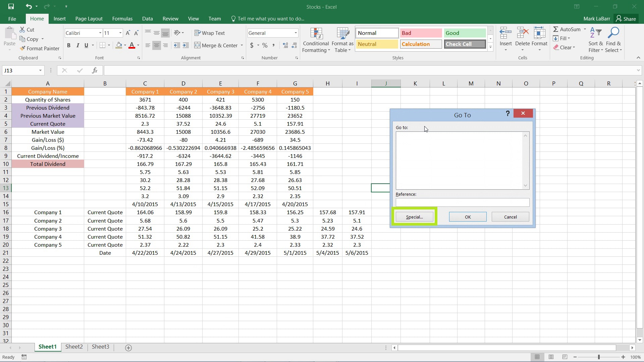Enable Bold formatting on selected cell
This screenshot has width=644, height=362.
[x=69, y=45]
